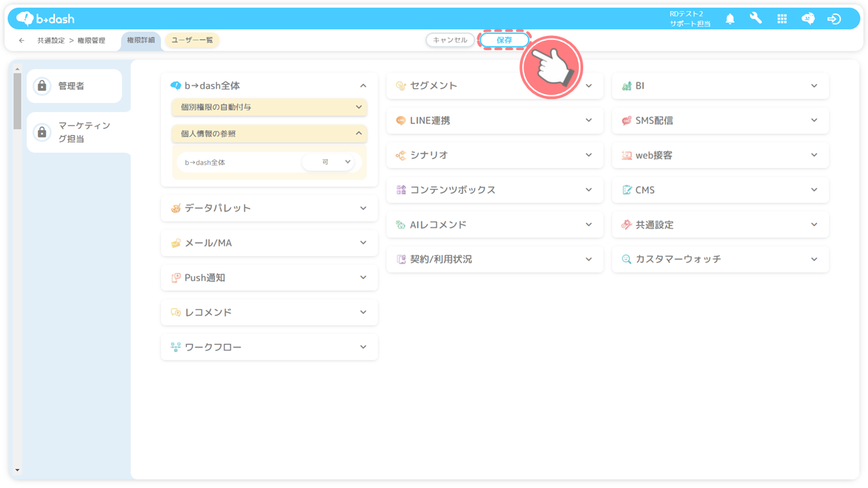Select the 管理者 role
Screen dimensions: 868x488
[75, 86]
